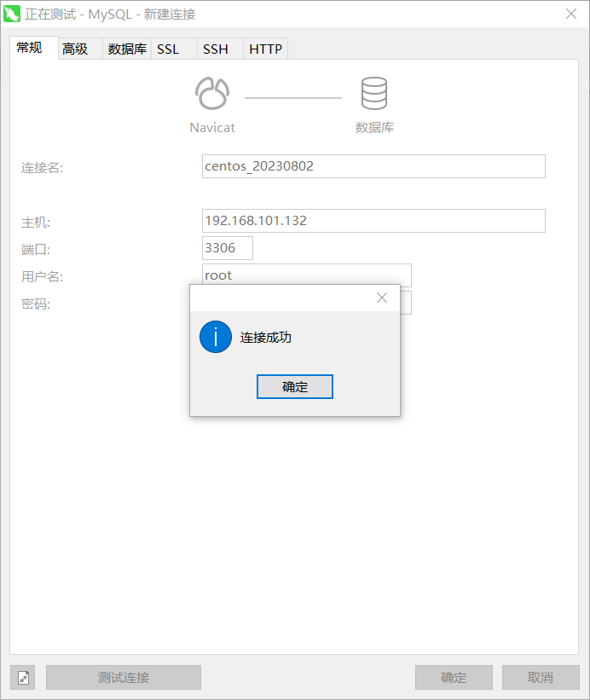Click the Navicat logo icon
Viewport: 590px width, 700px height.
click(x=212, y=93)
